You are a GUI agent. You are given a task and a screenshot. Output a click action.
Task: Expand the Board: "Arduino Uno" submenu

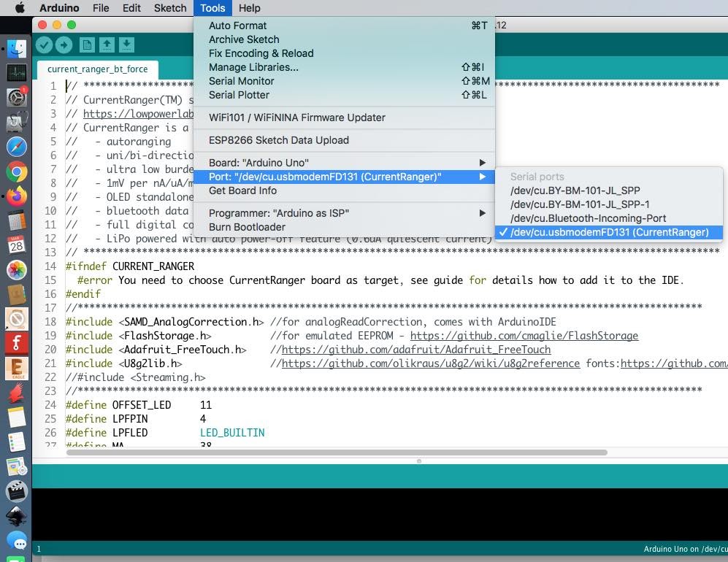coord(344,163)
